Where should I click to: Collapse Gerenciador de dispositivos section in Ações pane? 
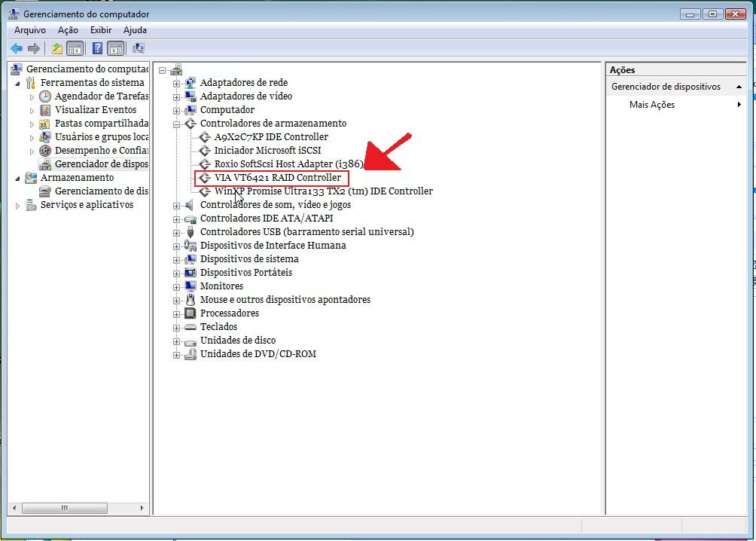(739, 87)
